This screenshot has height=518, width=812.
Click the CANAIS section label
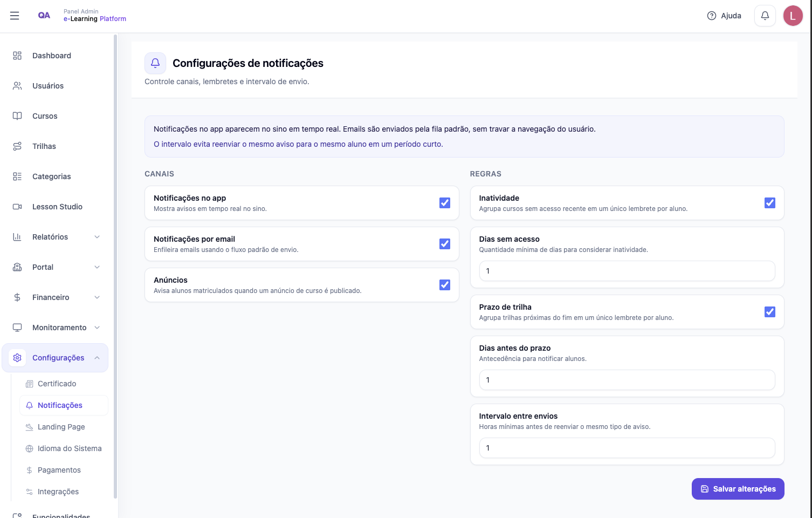tap(159, 174)
